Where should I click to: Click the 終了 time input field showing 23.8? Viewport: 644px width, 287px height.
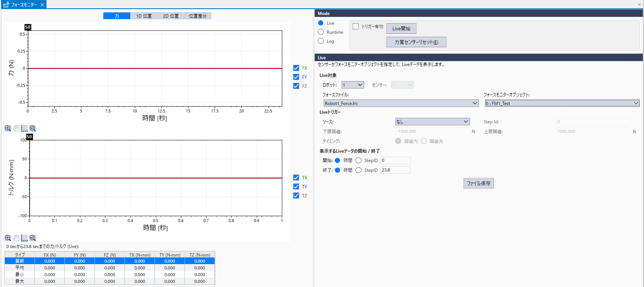pos(395,170)
